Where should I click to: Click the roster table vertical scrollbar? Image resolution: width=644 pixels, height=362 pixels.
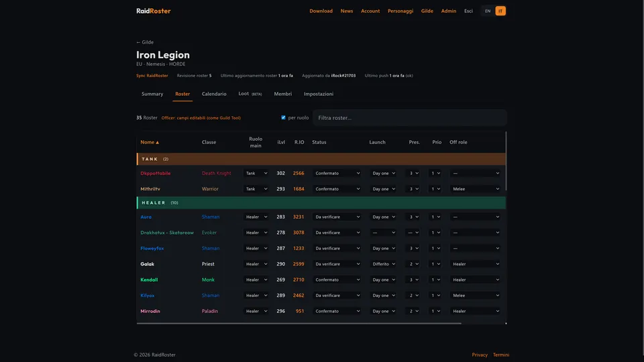[x=506, y=161]
